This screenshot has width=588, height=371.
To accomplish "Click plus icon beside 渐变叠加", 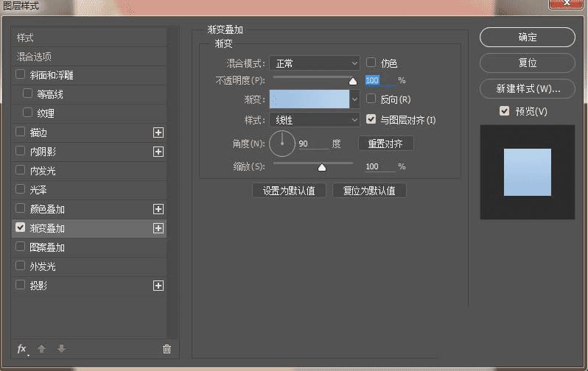I will coord(158,228).
